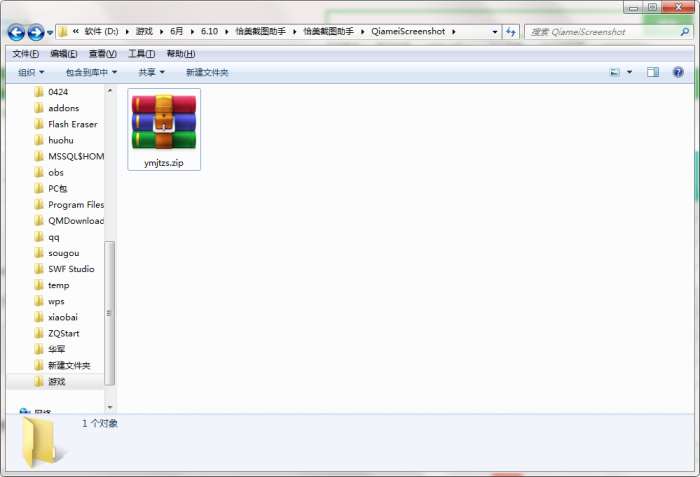The image size is (700, 477).
Task: Open the 查看(V) menu
Action: click(x=103, y=54)
